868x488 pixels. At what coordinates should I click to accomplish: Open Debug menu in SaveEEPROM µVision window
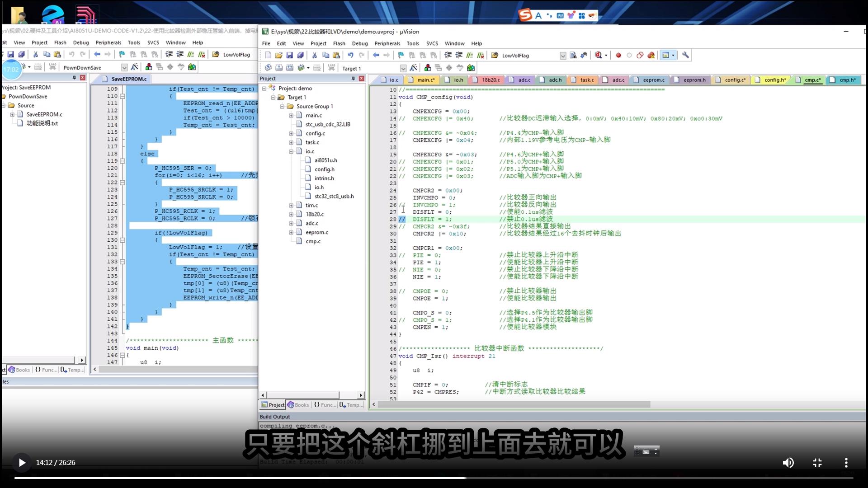pos(81,42)
